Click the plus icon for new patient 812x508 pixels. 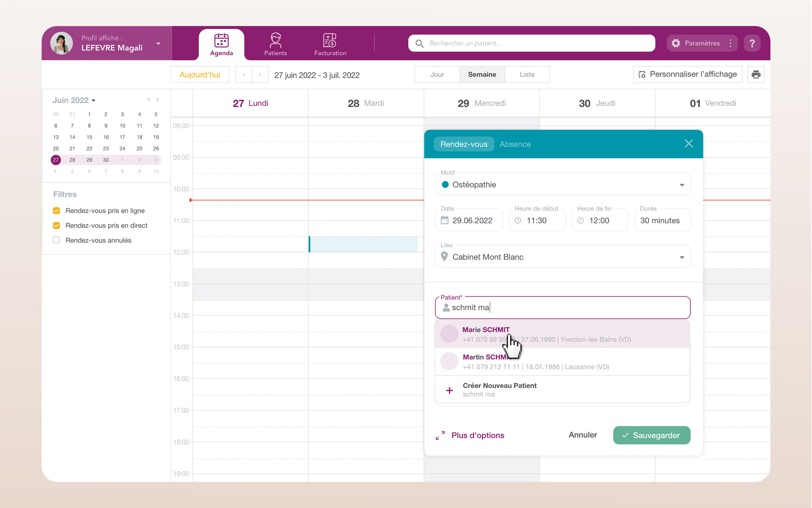pyautogui.click(x=450, y=391)
